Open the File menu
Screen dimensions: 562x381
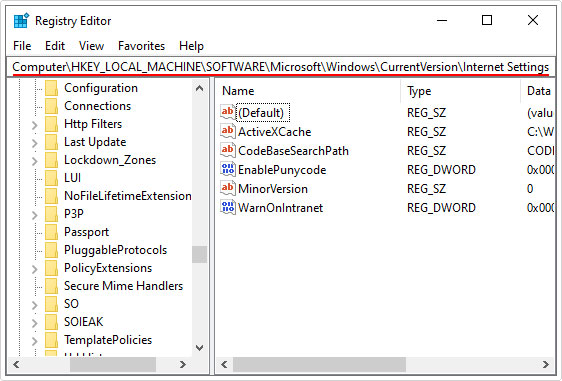(x=22, y=46)
